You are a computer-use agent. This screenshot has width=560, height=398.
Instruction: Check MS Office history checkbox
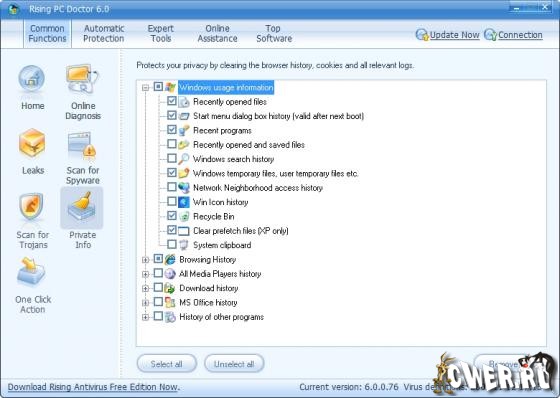pos(158,302)
